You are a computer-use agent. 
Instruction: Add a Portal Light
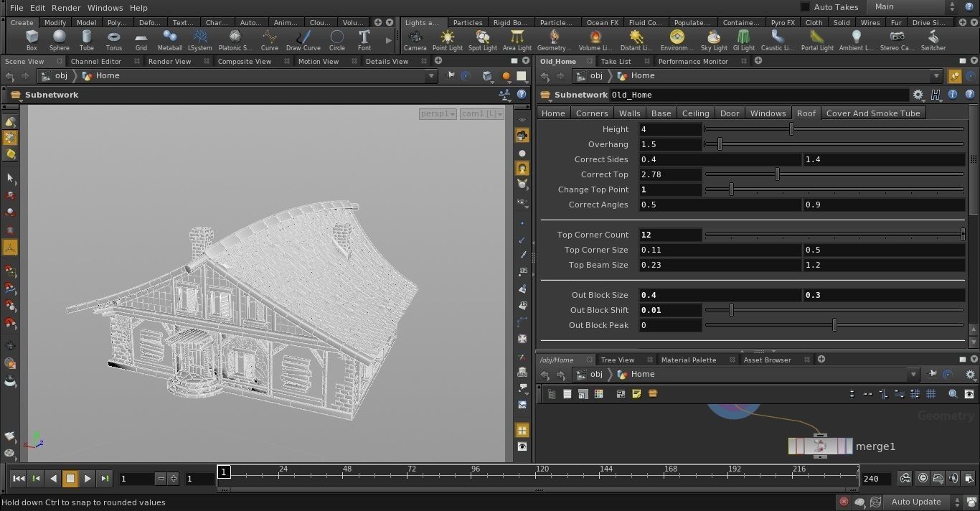(817, 40)
